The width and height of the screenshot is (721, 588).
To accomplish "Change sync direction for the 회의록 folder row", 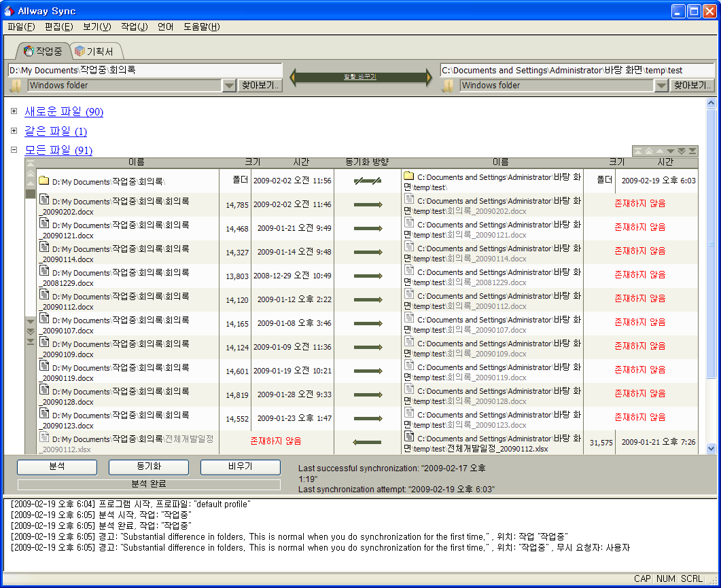I will [x=368, y=181].
